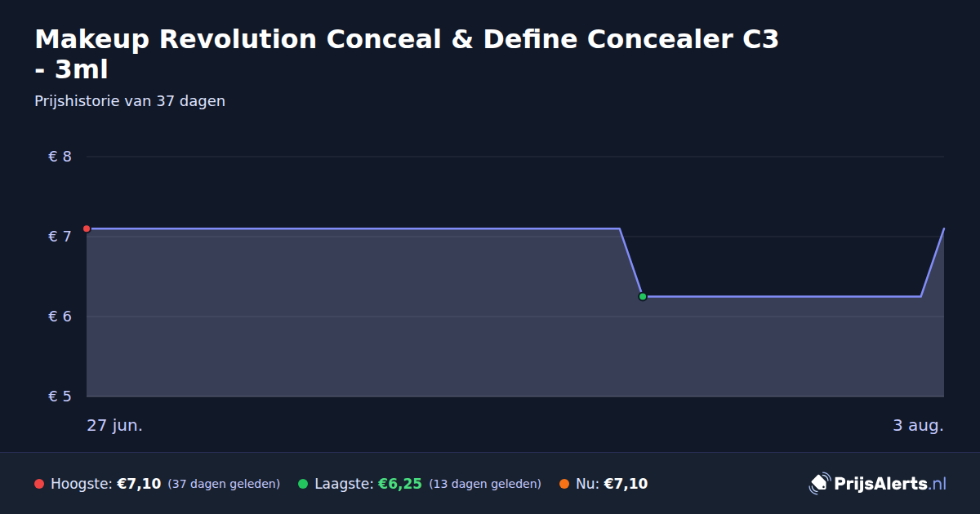Select the Laagste €6,25 price value
Viewport: 980px width, 514px height.
(399, 484)
